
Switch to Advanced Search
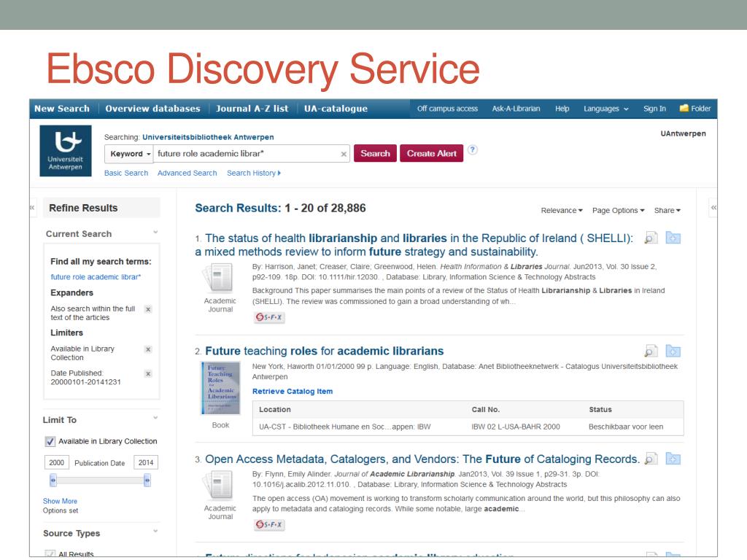pyautogui.click(x=187, y=174)
